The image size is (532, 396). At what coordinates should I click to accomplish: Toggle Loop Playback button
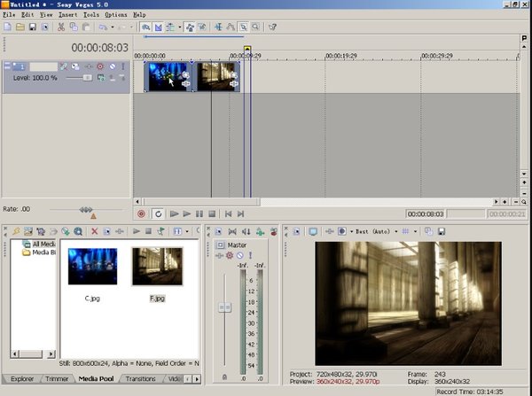pos(157,214)
